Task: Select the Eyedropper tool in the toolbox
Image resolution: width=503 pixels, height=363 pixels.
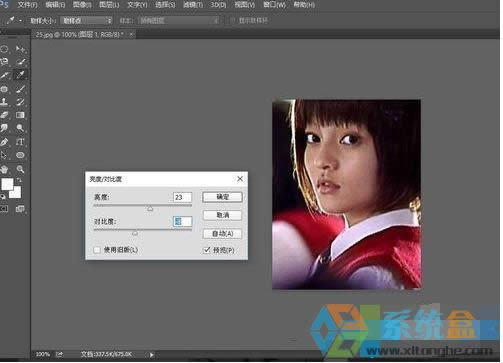Action: point(20,75)
